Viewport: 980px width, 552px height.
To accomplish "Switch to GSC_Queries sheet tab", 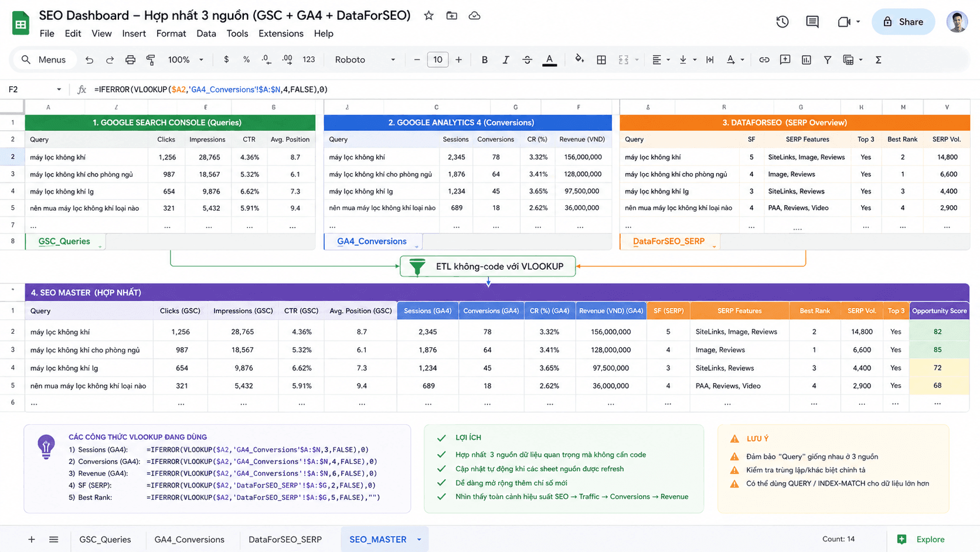I will coord(105,539).
